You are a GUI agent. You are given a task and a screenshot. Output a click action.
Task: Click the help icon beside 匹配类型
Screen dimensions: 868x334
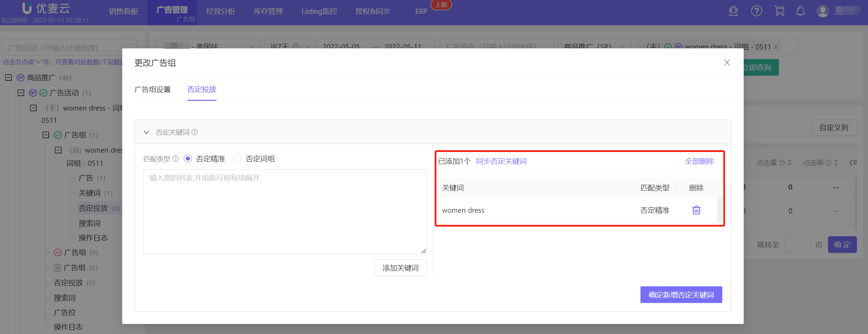point(175,159)
